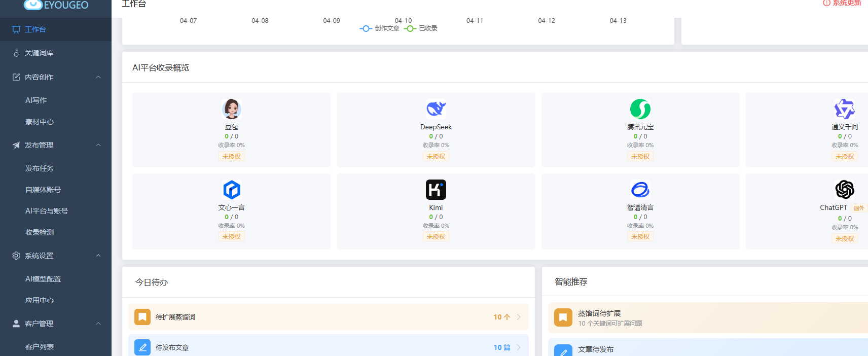Click the Tencent Yuanbao (腾讯元宝) icon
The image size is (868, 356).
(640, 109)
